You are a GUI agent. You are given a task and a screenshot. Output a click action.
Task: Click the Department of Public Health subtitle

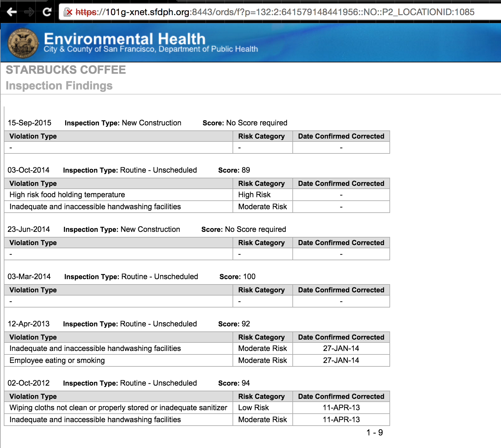tap(151, 49)
